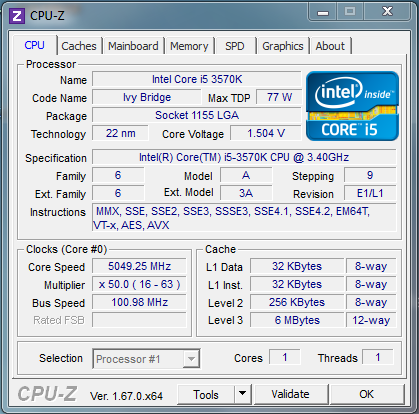Minimize the CPU-Z window
This screenshot has width=419, height=414.
[x=323, y=12]
